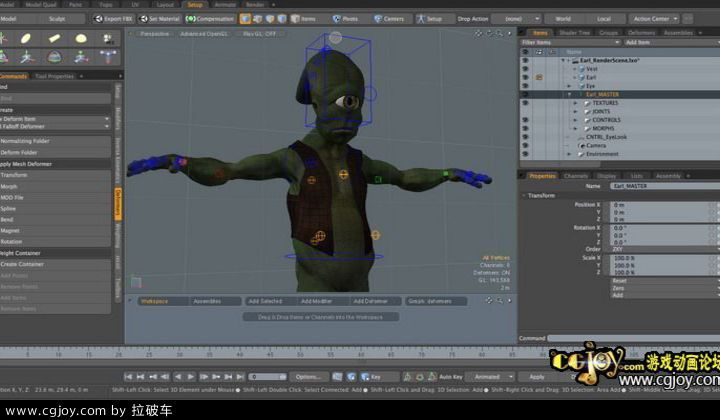
Task: Open the Drop Action (none) dropdown
Action: (x=516, y=19)
